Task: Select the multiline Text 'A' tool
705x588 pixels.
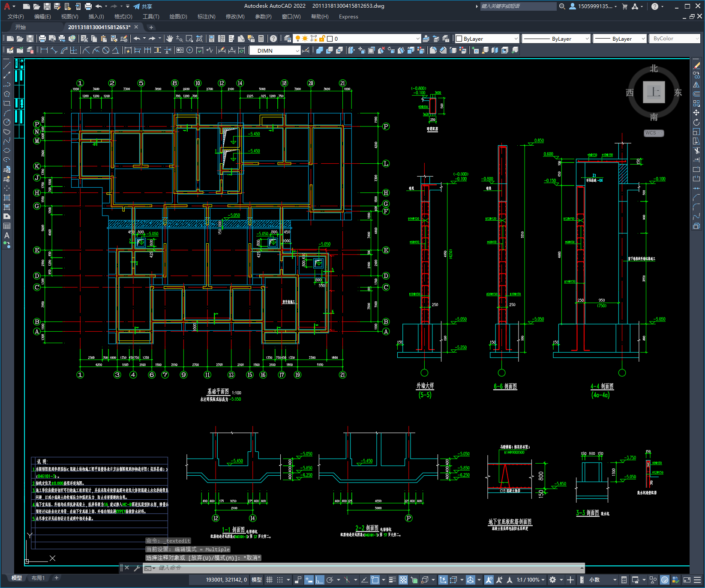Action: [x=6, y=235]
